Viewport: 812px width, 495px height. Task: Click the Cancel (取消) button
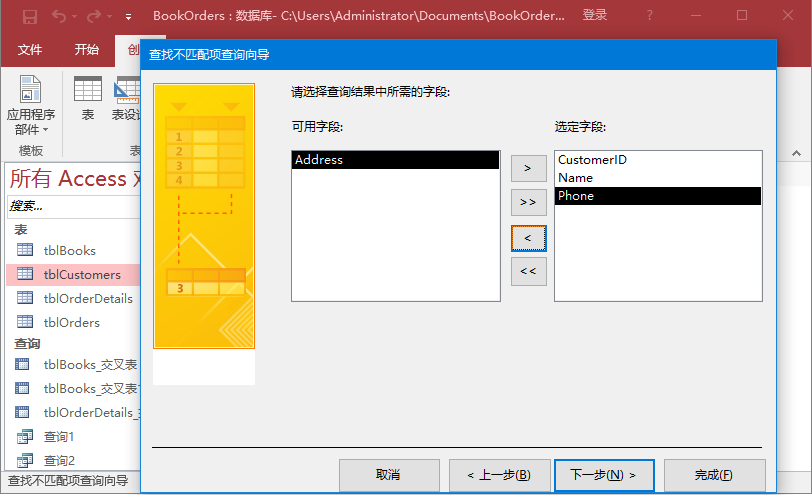point(388,475)
